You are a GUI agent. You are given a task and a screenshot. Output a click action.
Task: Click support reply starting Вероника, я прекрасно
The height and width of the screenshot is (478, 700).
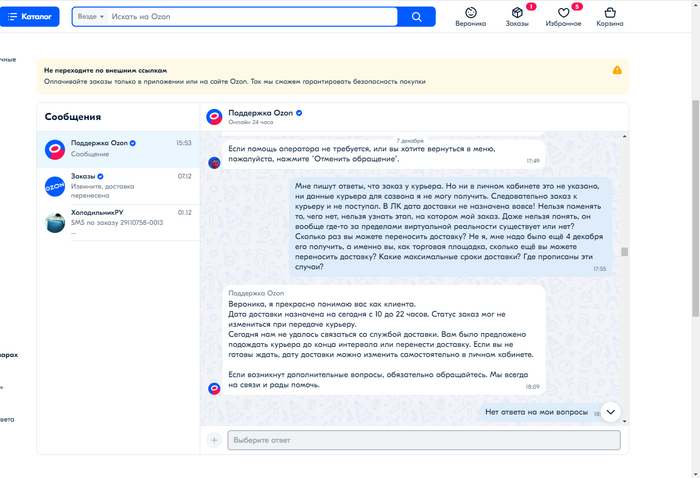(383, 340)
